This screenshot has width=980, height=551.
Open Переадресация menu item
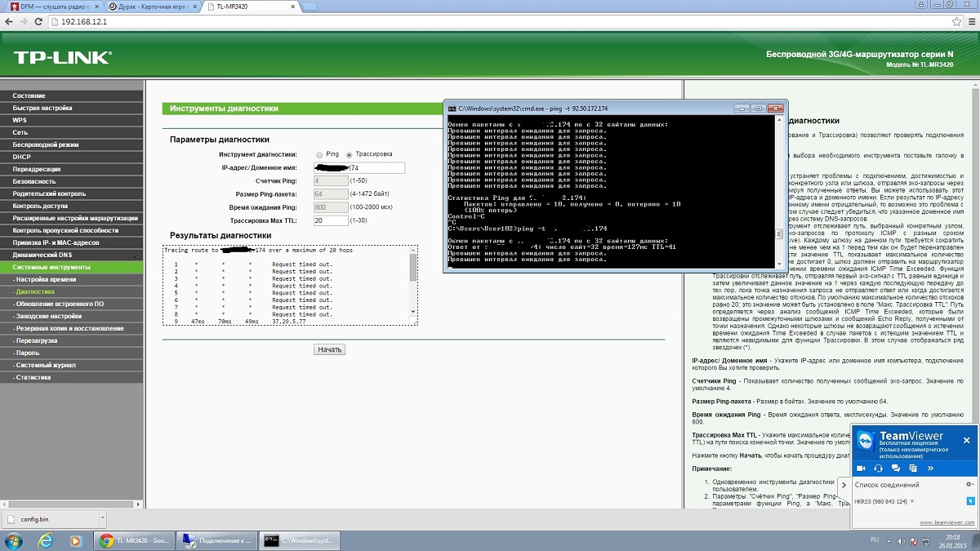click(72, 169)
